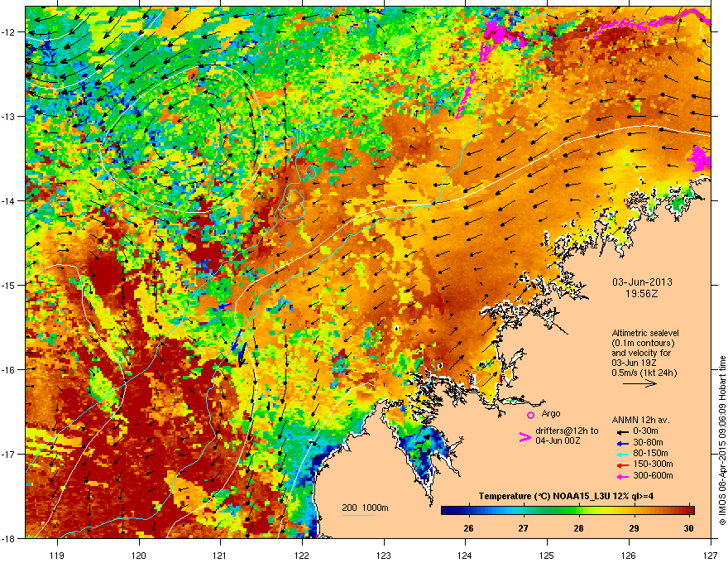Click the magenta 300-600m arrow legend symbol

(621, 477)
